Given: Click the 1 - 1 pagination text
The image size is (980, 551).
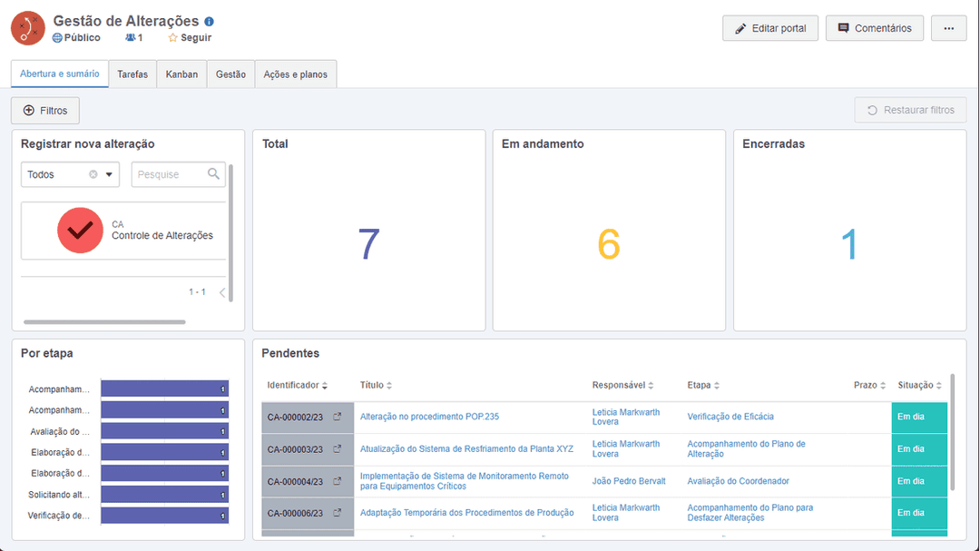Looking at the screenshot, I should point(198,292).
